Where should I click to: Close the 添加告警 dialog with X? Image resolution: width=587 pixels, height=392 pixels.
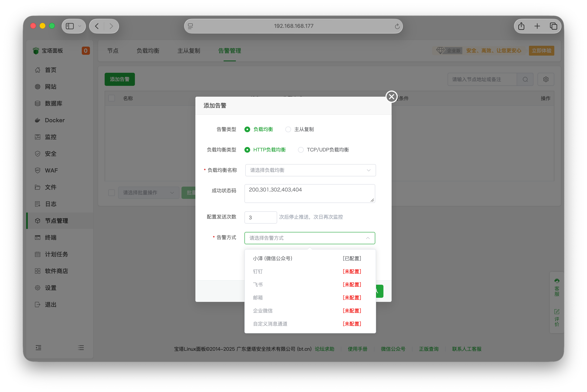(x=391, y=97)
